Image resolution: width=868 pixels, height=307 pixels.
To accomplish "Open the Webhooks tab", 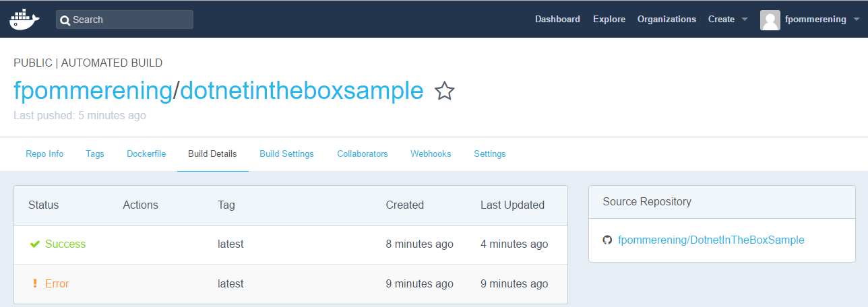I will click(x=431, y=154).
